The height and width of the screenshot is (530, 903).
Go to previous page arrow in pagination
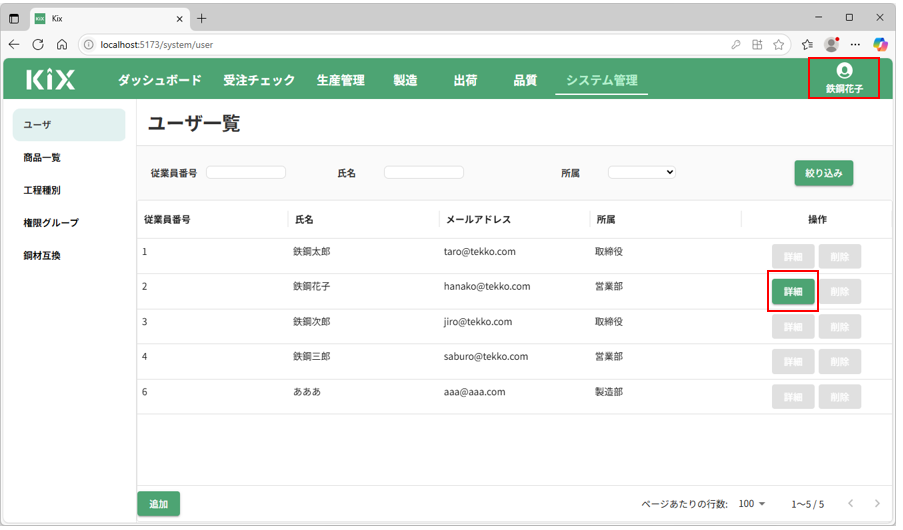click(x=851, y=504)
